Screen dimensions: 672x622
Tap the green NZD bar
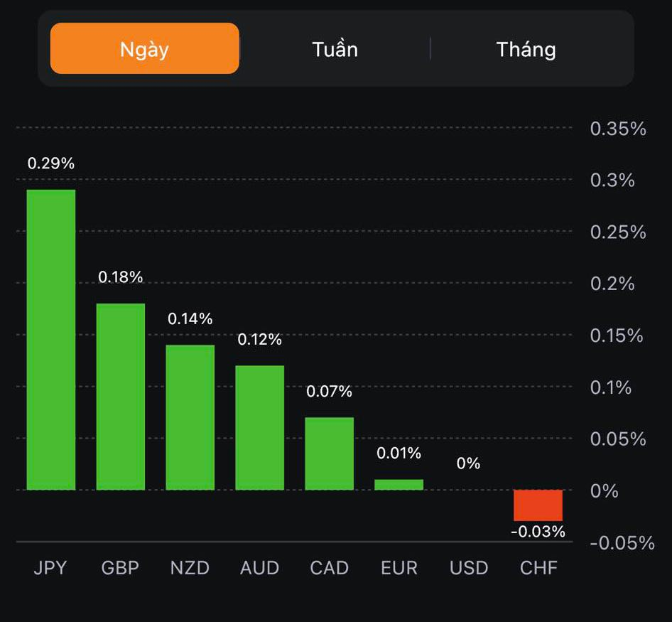(x=190, y=417)
